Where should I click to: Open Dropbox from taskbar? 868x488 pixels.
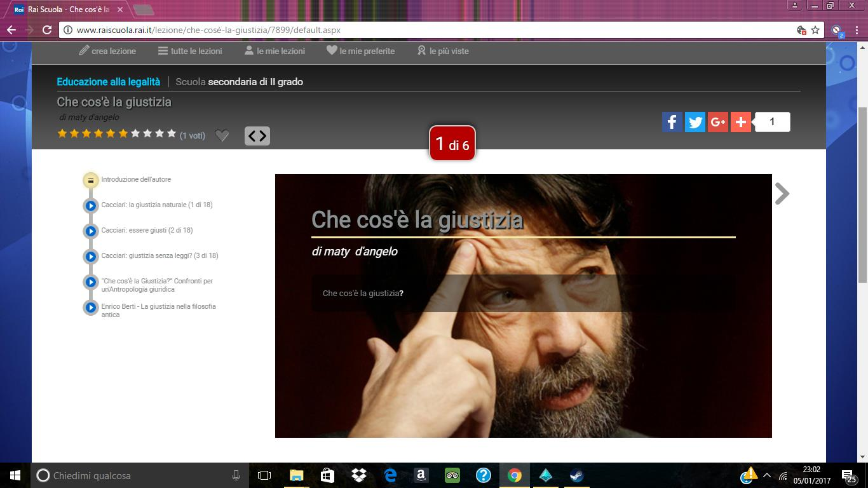(358, 475)
